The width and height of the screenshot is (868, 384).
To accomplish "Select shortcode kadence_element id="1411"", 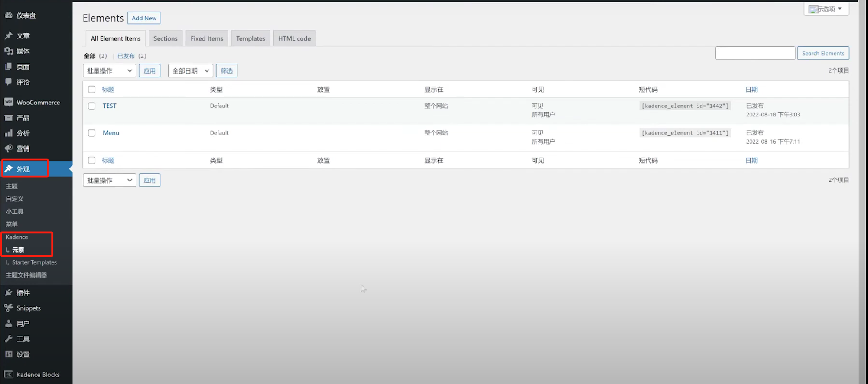I will (x=685, y=133).
